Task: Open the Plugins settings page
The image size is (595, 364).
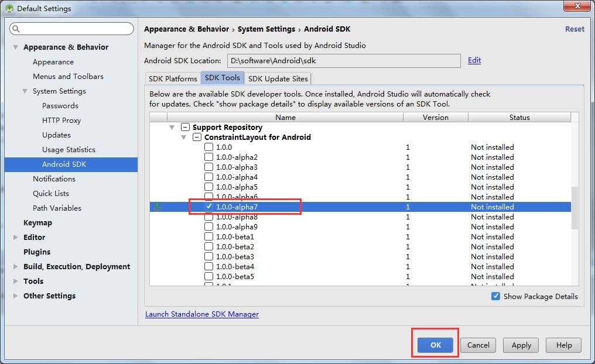Action: click(37, 252)
